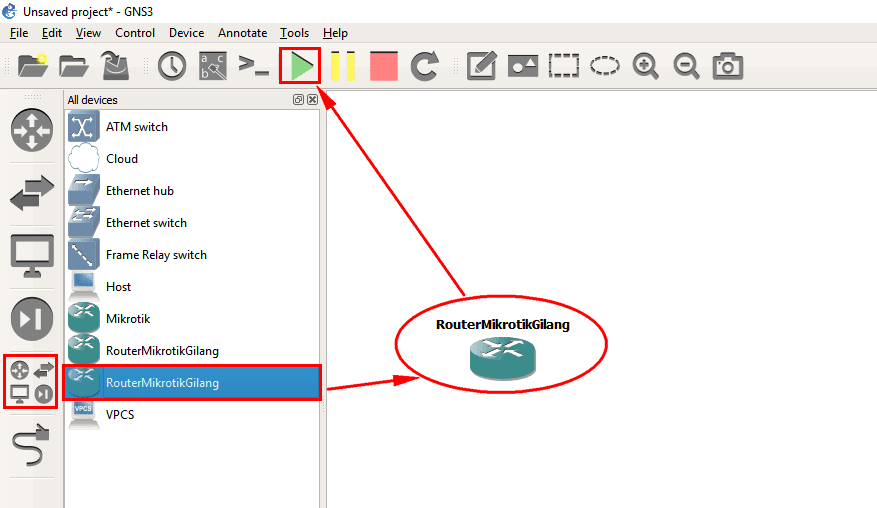Image resolution: width=877 pixels, height=508 pixels.
Task: Select Cloud in device list
Action: [x=193, y=159]
